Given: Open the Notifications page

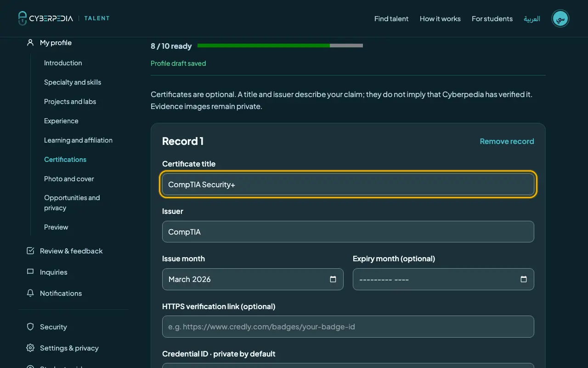Looking at the screenshot, I should coord(61,293).
